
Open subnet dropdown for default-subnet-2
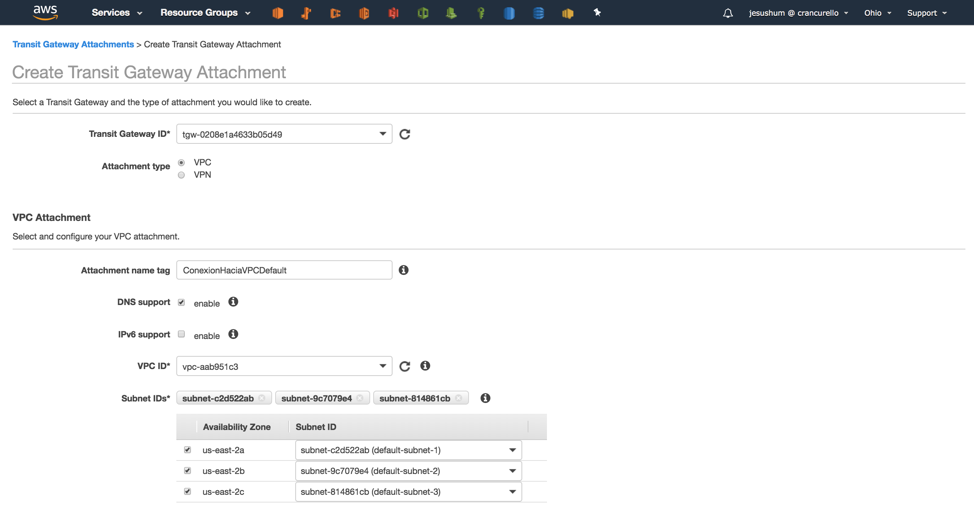[x=408, y=471]
